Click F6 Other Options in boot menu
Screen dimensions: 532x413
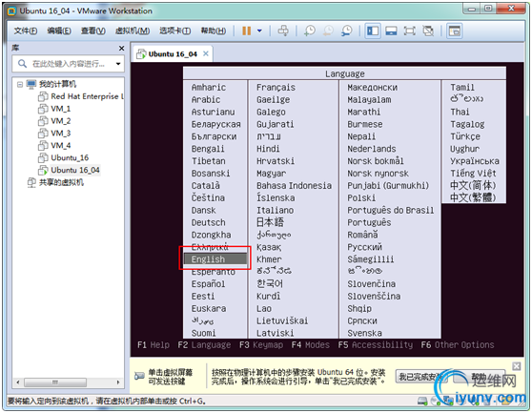tap(458, 345)
